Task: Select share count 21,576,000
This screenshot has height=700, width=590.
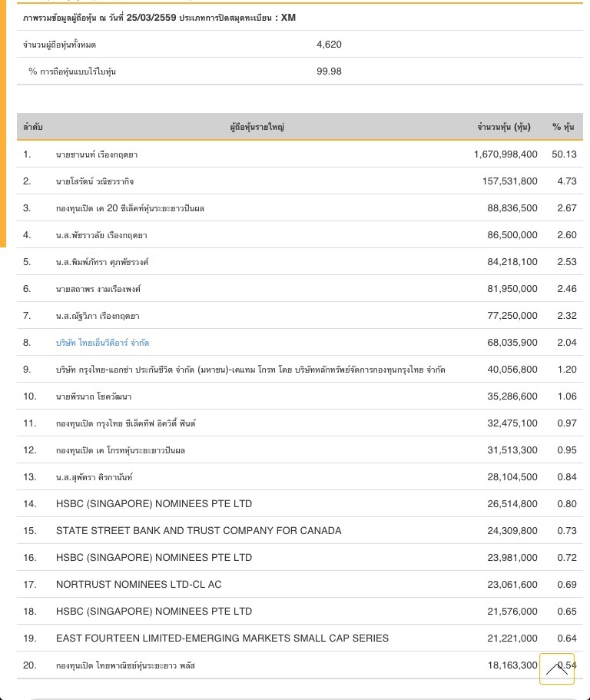Action: 512,611
